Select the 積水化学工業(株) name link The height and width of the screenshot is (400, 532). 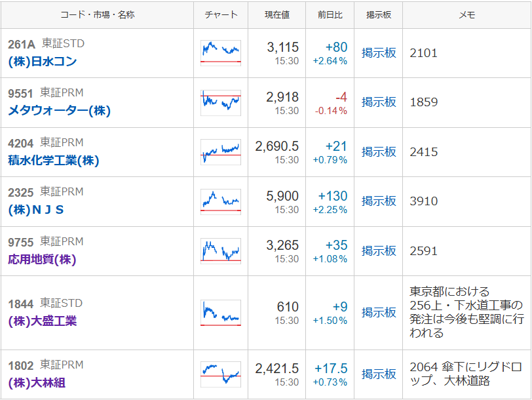54,161
